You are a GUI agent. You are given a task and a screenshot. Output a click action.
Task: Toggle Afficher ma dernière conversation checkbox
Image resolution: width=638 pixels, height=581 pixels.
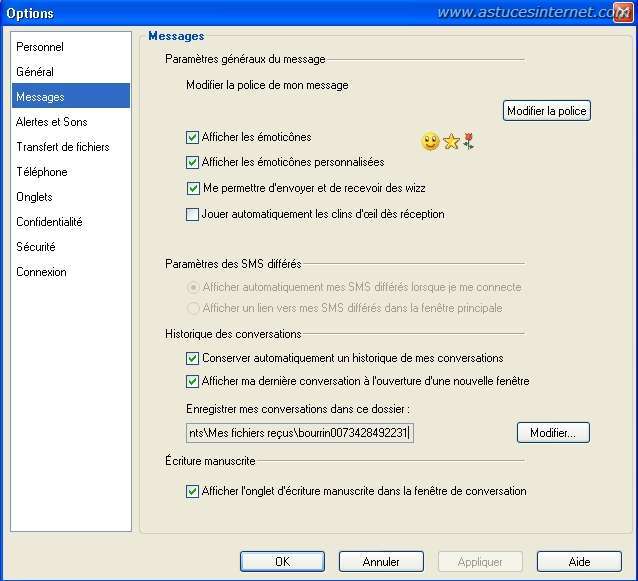coord(192,381)
